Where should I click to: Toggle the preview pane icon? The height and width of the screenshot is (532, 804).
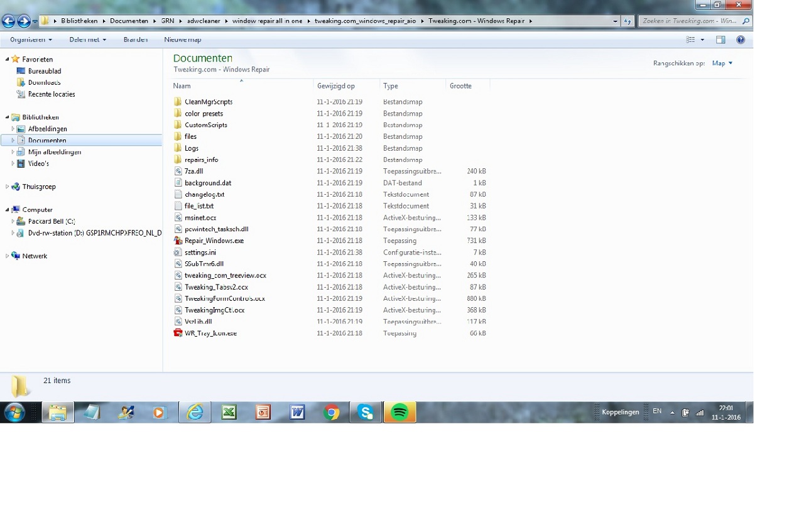(720, 40)
